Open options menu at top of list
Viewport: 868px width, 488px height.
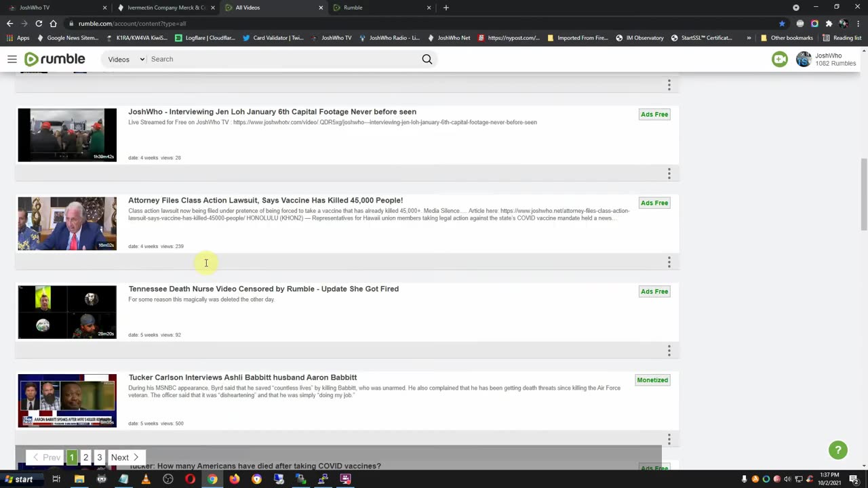669,85
